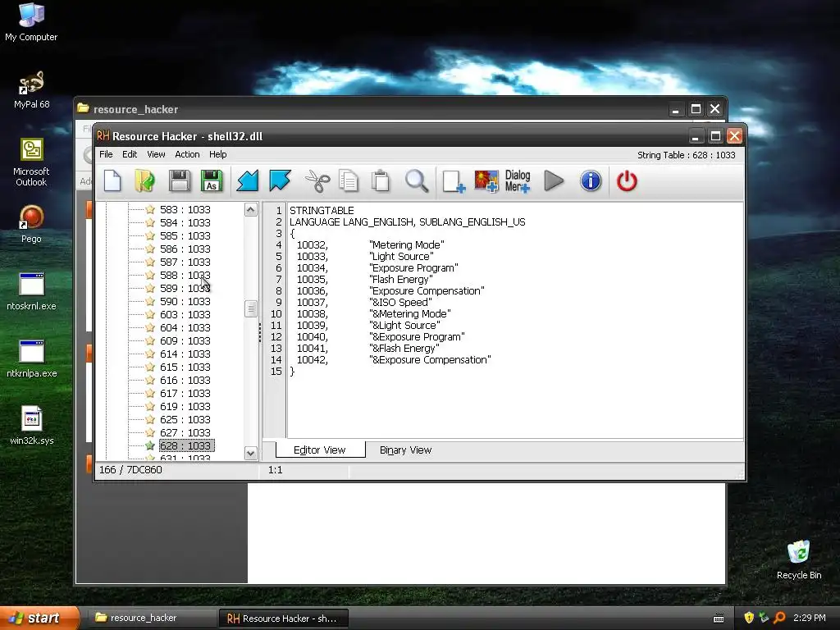Open a file with the Open toolbar icon
840x630 pixels.
(x=144, y=181)
